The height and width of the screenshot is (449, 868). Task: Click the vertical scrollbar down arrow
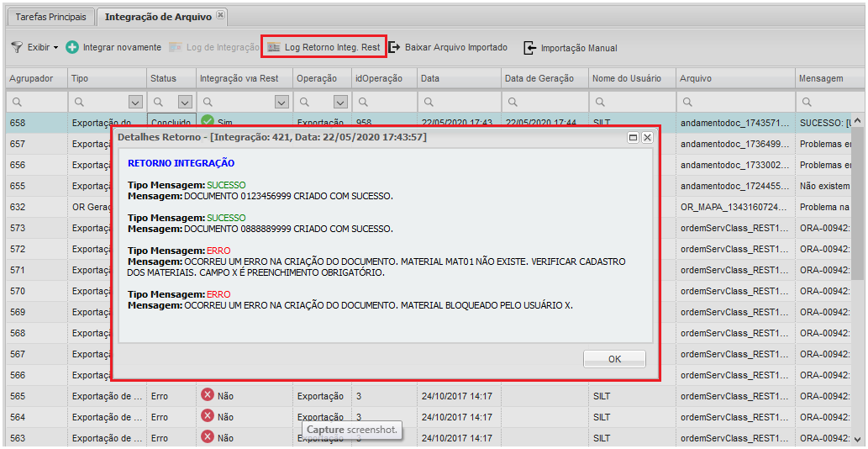pyautogui.click(x=856, y=439)
